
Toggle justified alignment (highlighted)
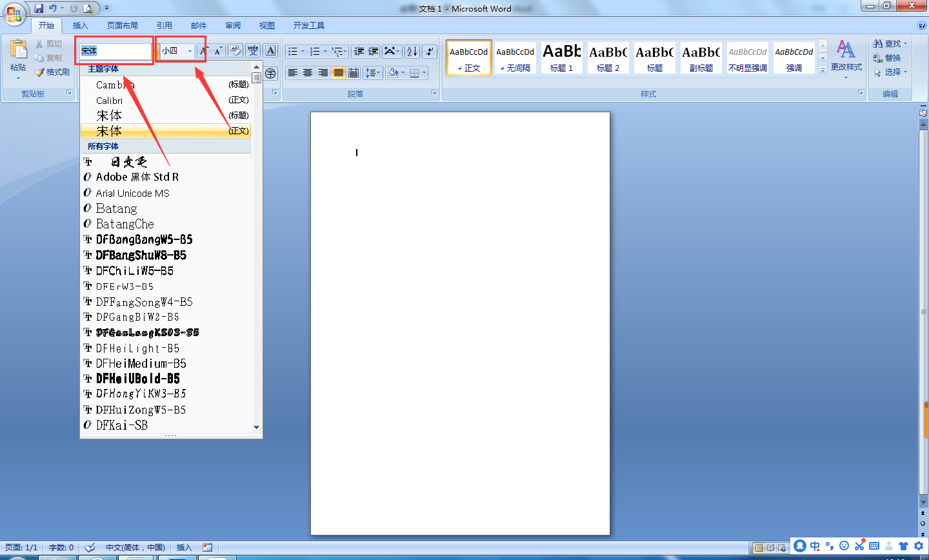coord(338,73)
